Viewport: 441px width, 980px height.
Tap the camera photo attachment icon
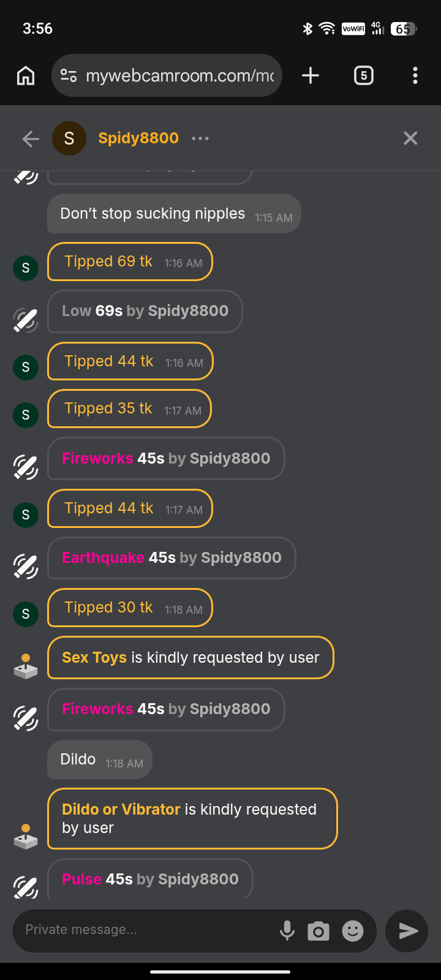point(318,932)
